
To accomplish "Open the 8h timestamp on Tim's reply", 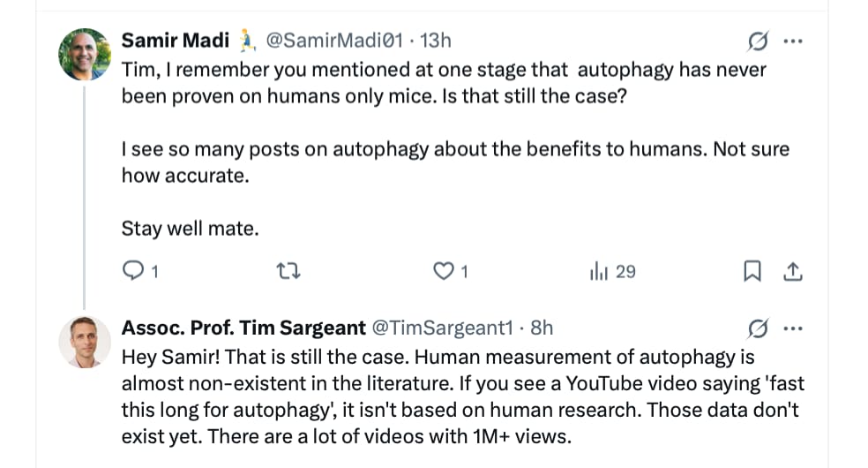I will 540,328.
